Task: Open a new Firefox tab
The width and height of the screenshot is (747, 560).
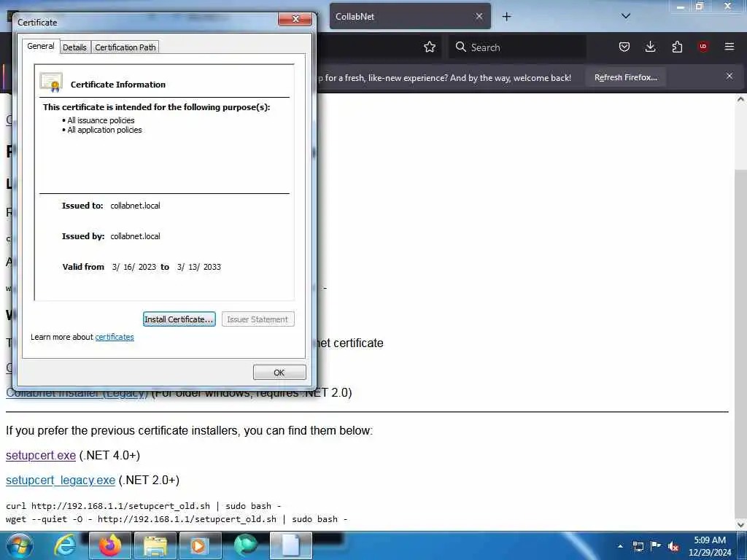Action: [506, 17]
